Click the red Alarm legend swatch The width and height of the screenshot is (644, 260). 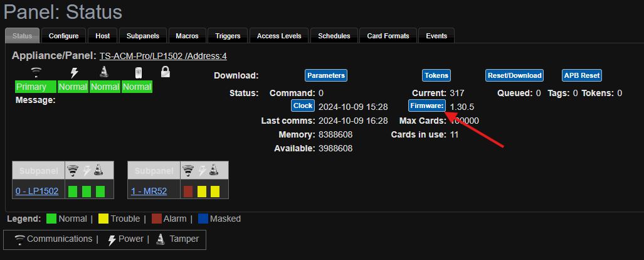(157, 219)
